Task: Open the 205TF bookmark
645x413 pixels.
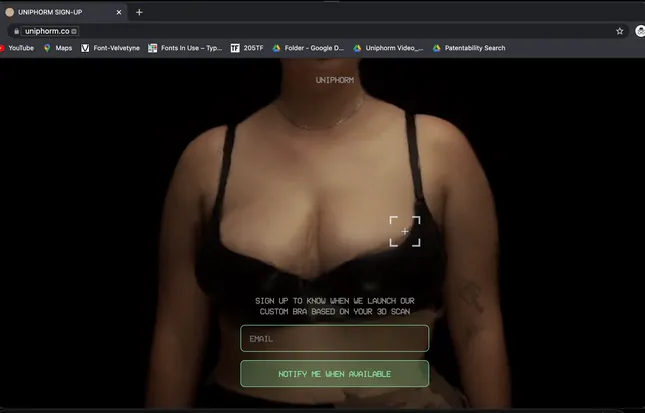Action: pyautogui.click(x=247, y=48)
